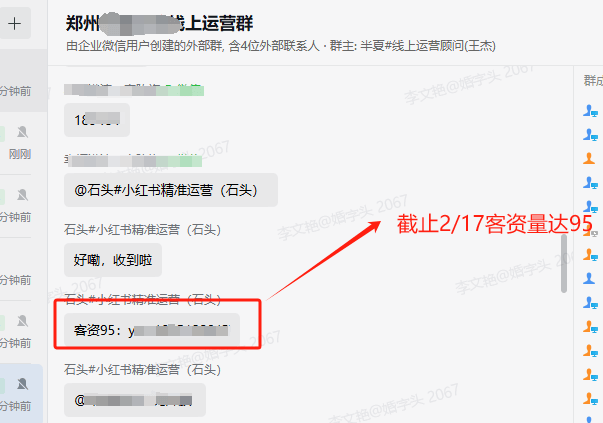The width and height of the screenshot is (603, 423).
Task: Click the 客资95 message bubble
Action: click(152, 330)
